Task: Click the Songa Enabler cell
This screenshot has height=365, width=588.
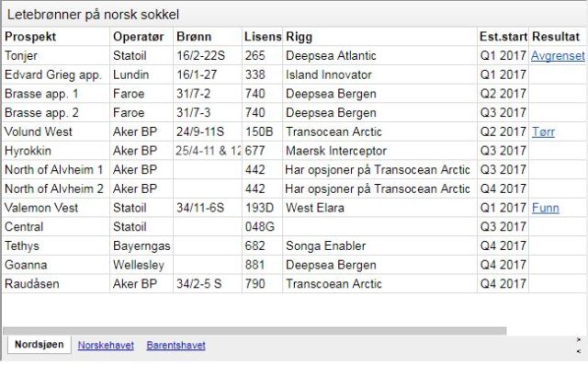Action: [x=379, y=246]
